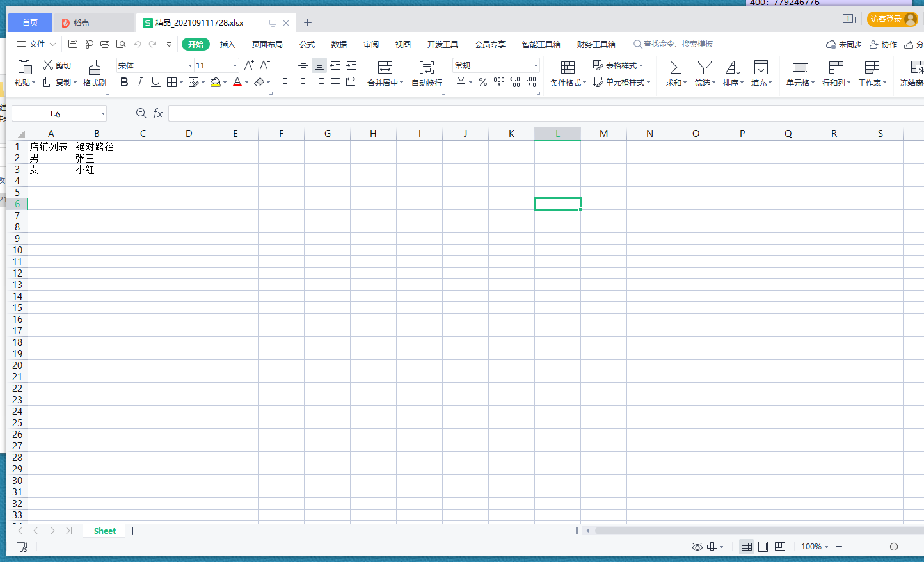This screenshot has width=924, height=562.
Task: Switch to page layout view in status bar
Action: [x=763, y=547]
